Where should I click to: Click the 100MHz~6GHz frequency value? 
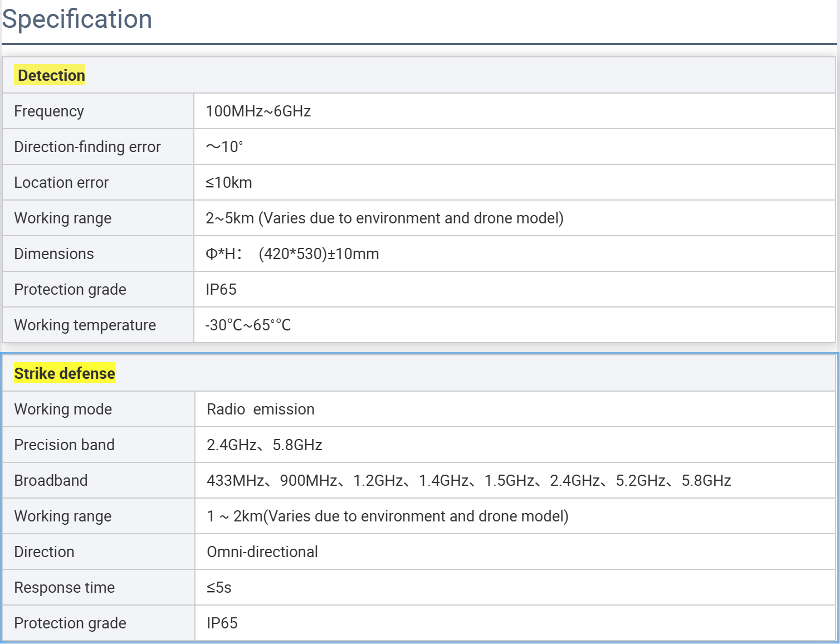point(258,111)
